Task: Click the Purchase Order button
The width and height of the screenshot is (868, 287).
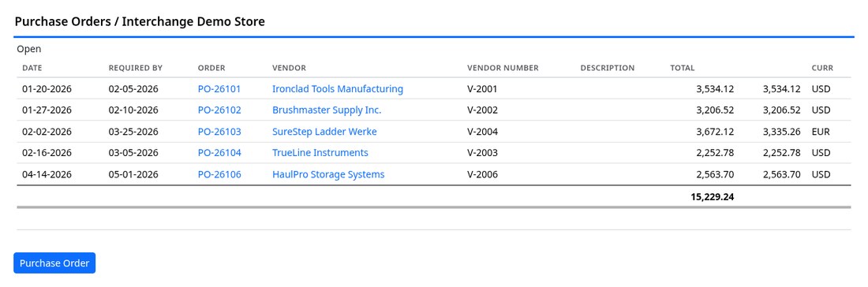Action: coord(54,263)
